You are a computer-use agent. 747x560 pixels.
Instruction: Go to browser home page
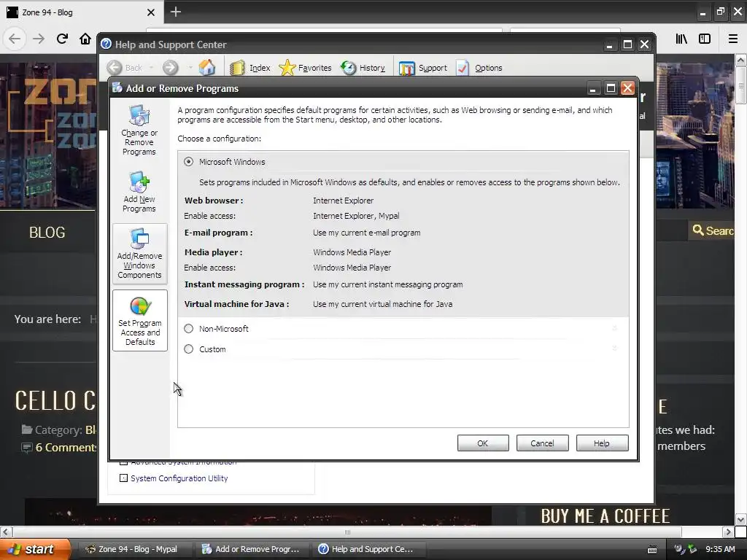click(85, 39)
